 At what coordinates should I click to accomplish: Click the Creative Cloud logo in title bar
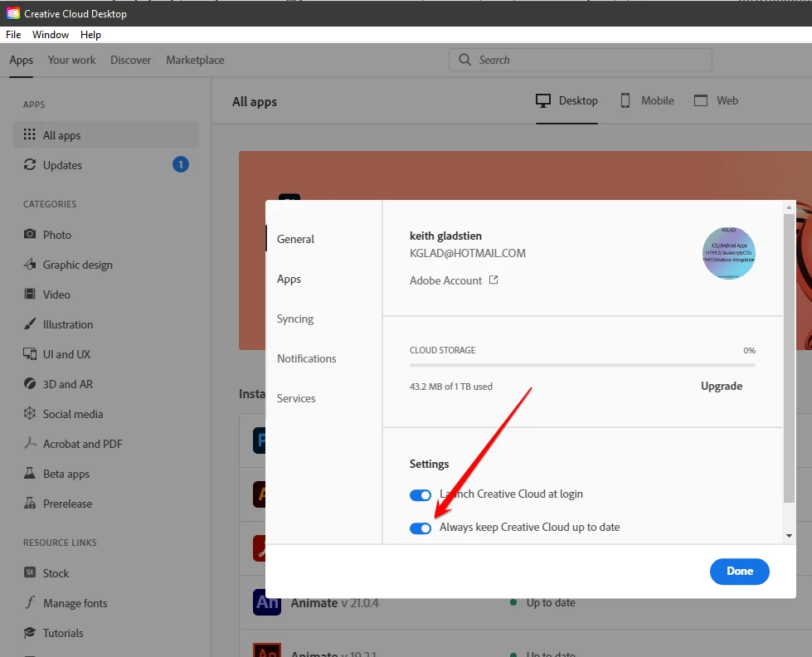(13, 13)
